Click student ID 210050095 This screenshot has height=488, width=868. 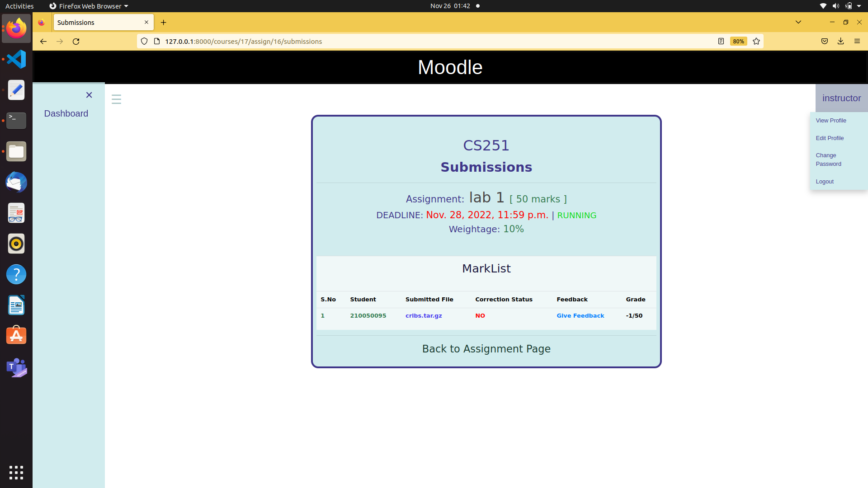click(x=368, y=316)
